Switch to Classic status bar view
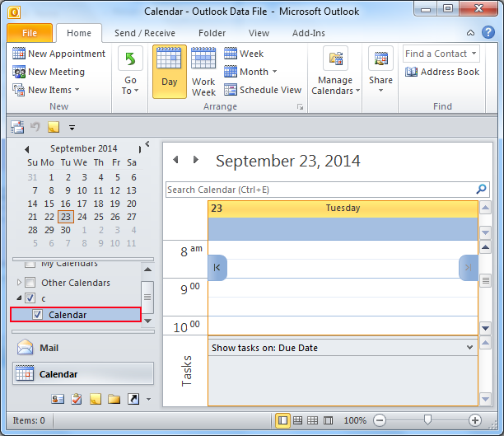Viewport: 504px width, 436px height. [329, 420]
